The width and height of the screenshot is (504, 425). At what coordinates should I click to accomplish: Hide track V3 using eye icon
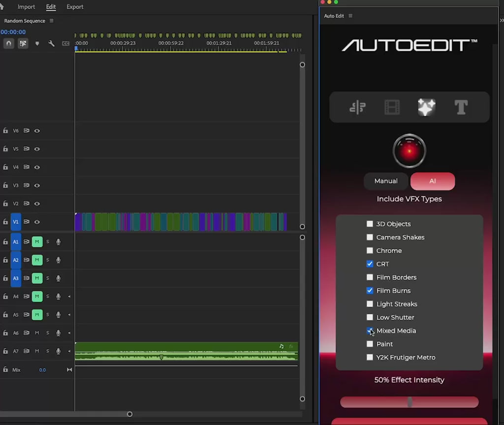37,185
